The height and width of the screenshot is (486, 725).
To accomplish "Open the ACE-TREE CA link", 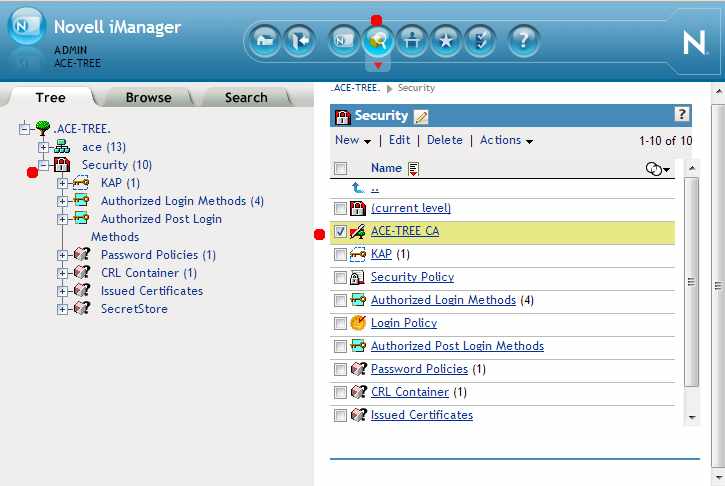I will pyautogui.click(x=405, y=231).
